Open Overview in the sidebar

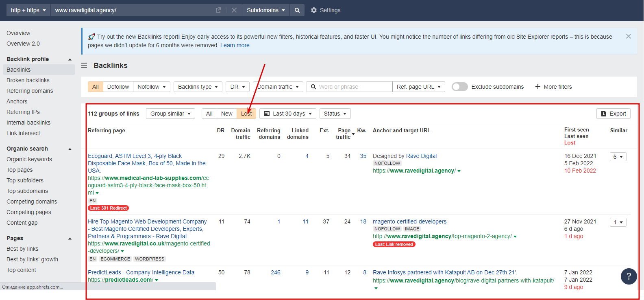pyautogui.click(x=18, y=33)
